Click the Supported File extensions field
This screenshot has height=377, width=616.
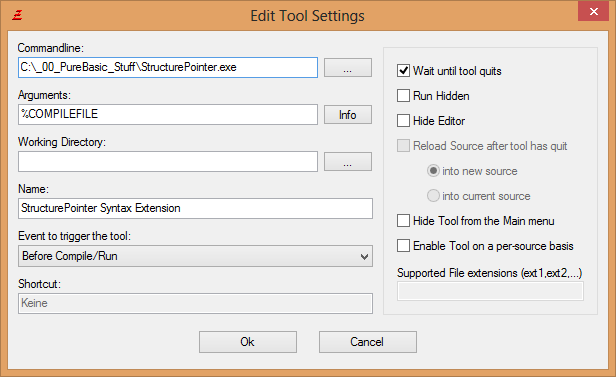click(x=490, y=291)
